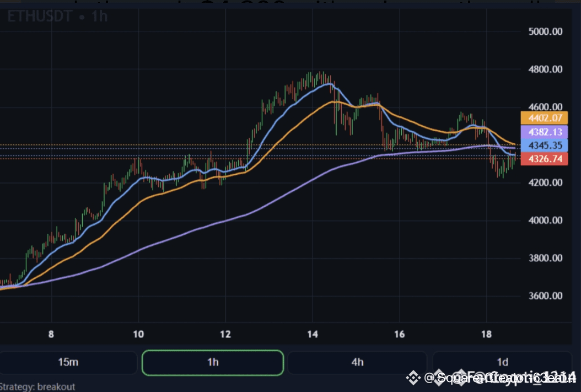Switch chart to the 4h timeframe
The image size is (581, 392).
(357, 362)
